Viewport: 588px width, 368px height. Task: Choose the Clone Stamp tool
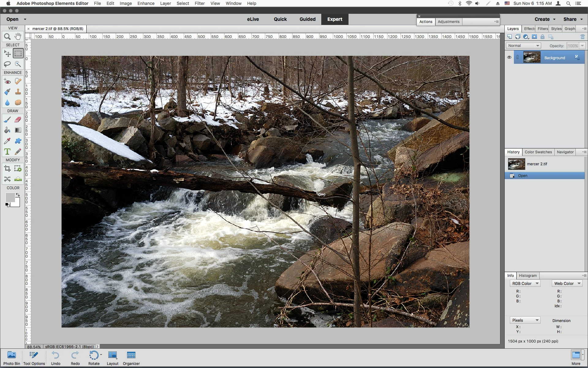point(18,92)
